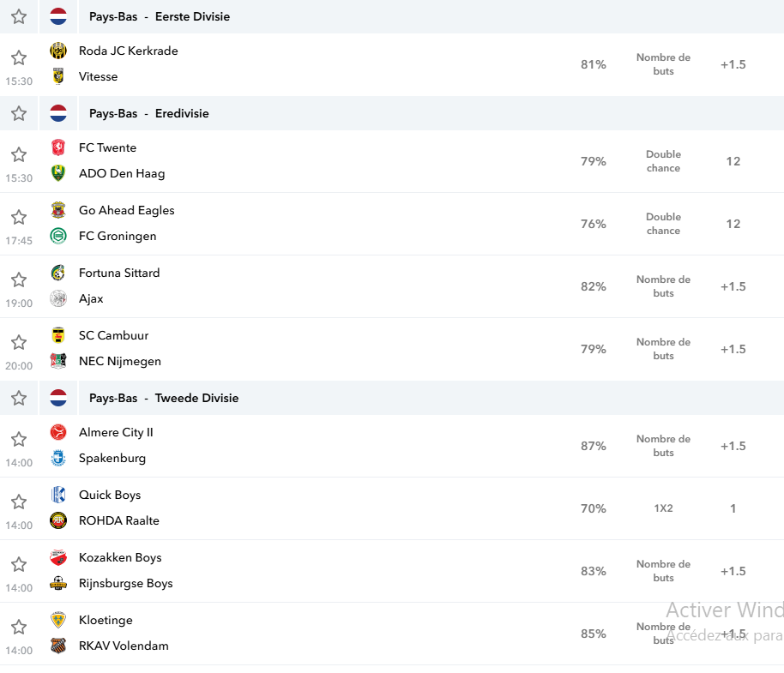Click the Roda JC Kerkrade club crest
The width and height of the screenshot is (784, 673).
[x=58, y=51]
